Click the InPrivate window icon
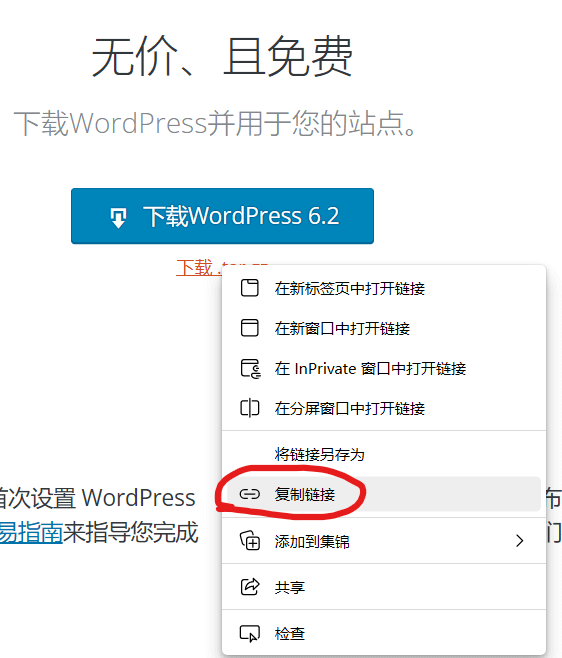562x658 pixels. tap(251, 368)
